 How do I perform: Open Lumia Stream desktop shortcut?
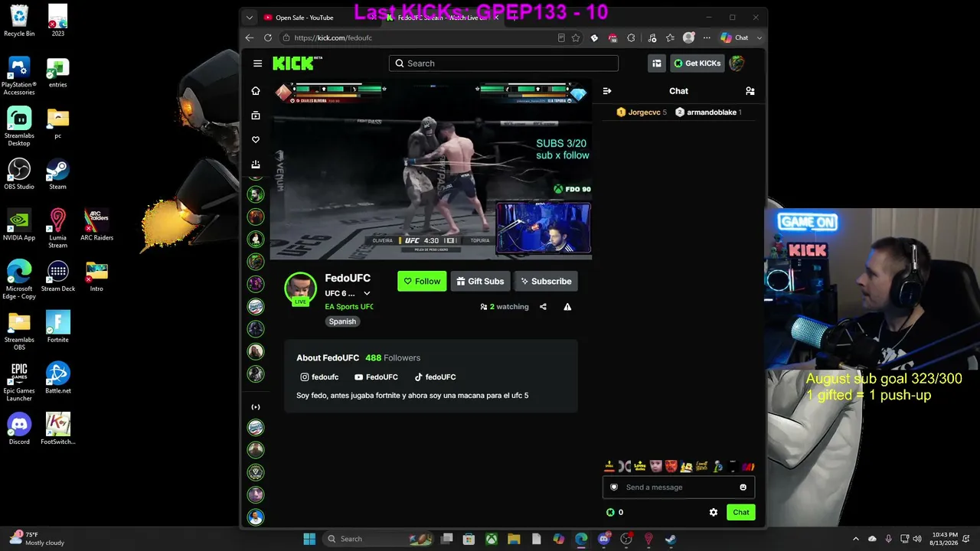point(57,228)
